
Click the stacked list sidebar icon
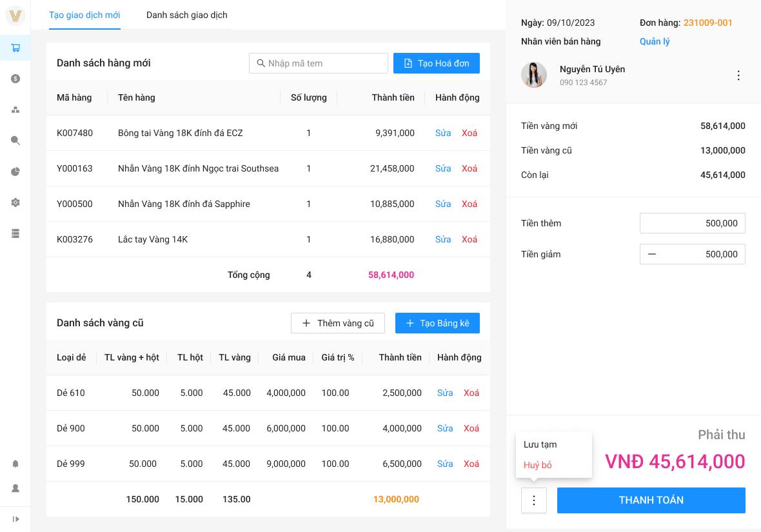[x=15, y=233]
